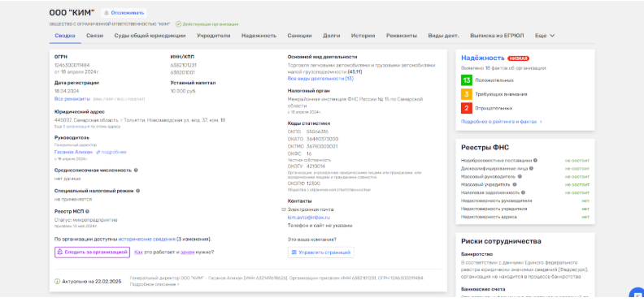
Task: Click Недостоверность адреса row
Action: [525, 217]
